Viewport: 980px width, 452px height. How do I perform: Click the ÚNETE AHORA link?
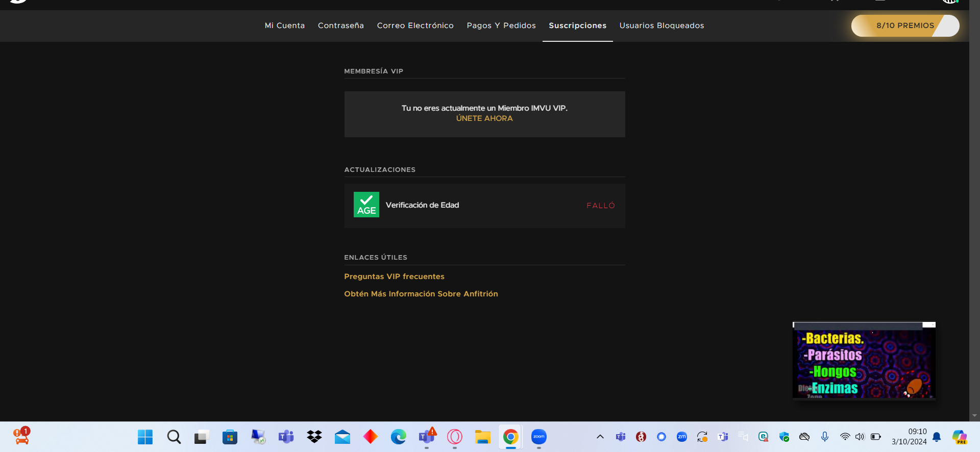point(484,118)
